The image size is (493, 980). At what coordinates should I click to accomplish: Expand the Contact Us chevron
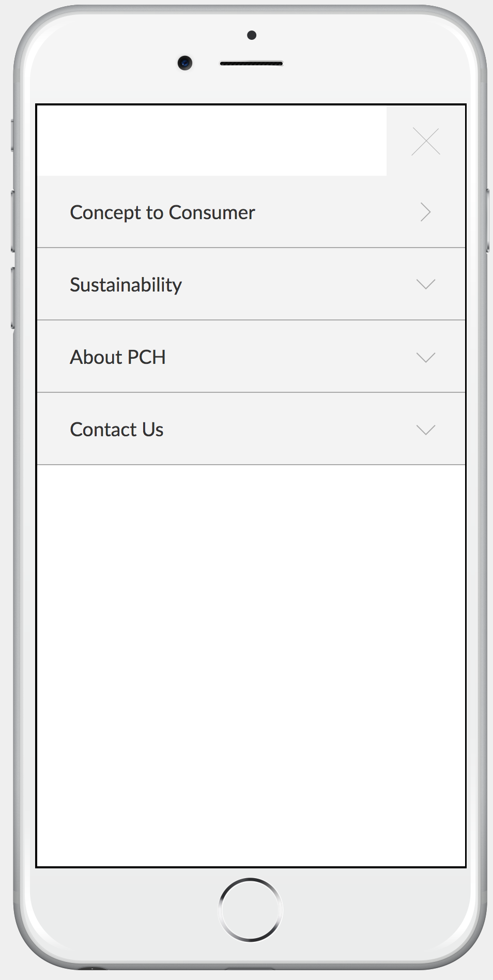click(x=426, y=430)
